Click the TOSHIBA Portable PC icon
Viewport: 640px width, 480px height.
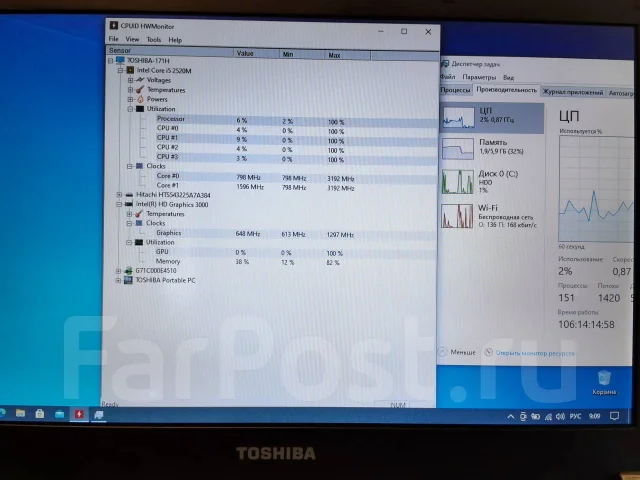tap(128, 280)
